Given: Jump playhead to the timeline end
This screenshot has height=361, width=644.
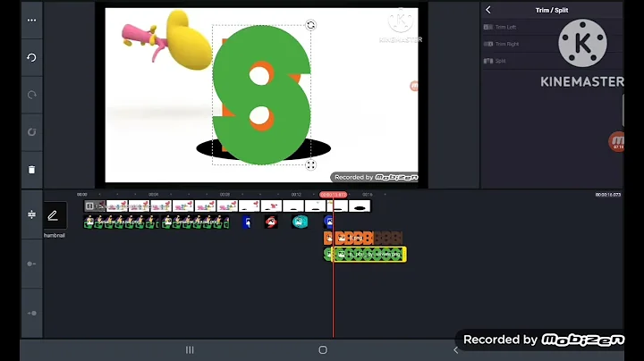Looking at the screenshot, I should click(x=31, y=313).
